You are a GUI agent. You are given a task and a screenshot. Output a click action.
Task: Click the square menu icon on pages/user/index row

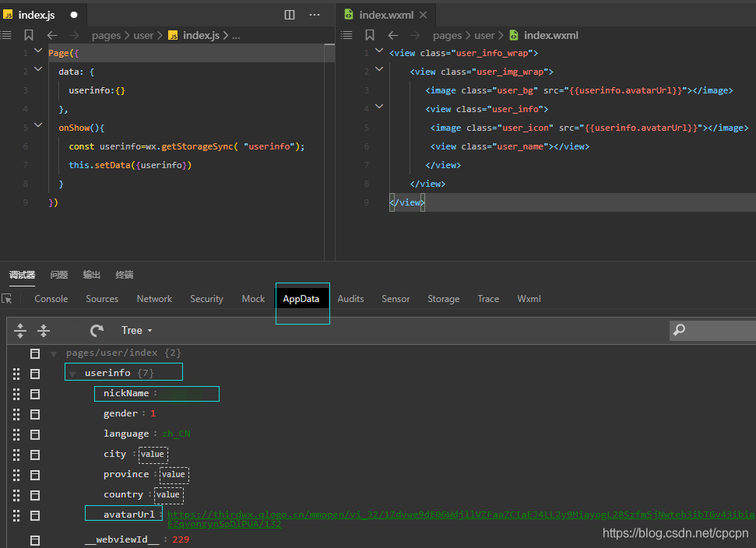pos(35,353)
